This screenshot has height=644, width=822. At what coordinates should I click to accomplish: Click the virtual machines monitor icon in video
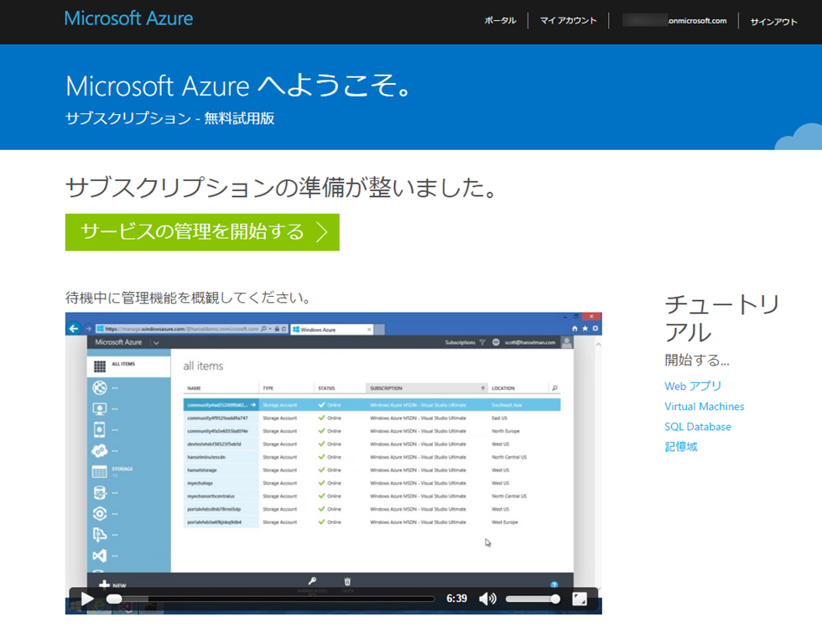(x=100, y=408)
